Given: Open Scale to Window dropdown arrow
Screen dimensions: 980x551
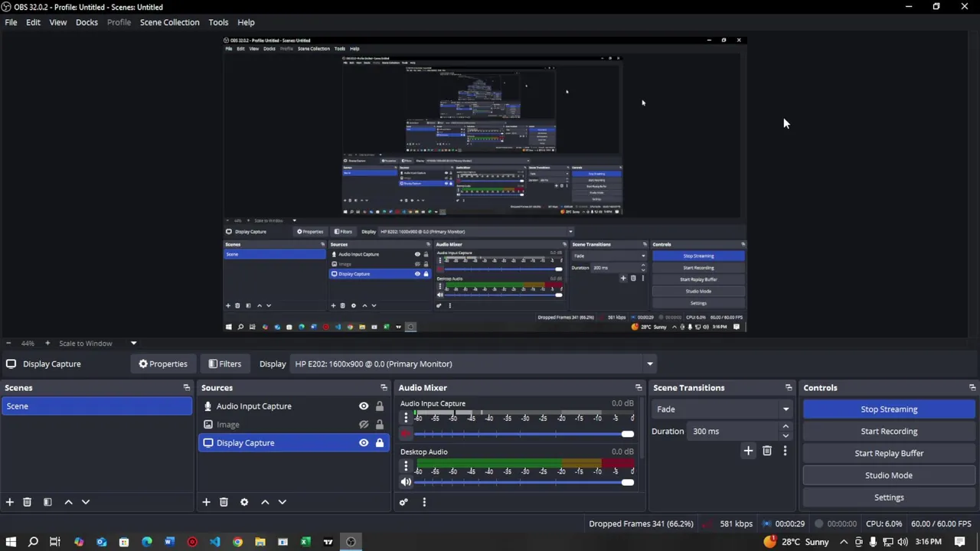Looking at the screenshot, I should [x=133, y=343].
